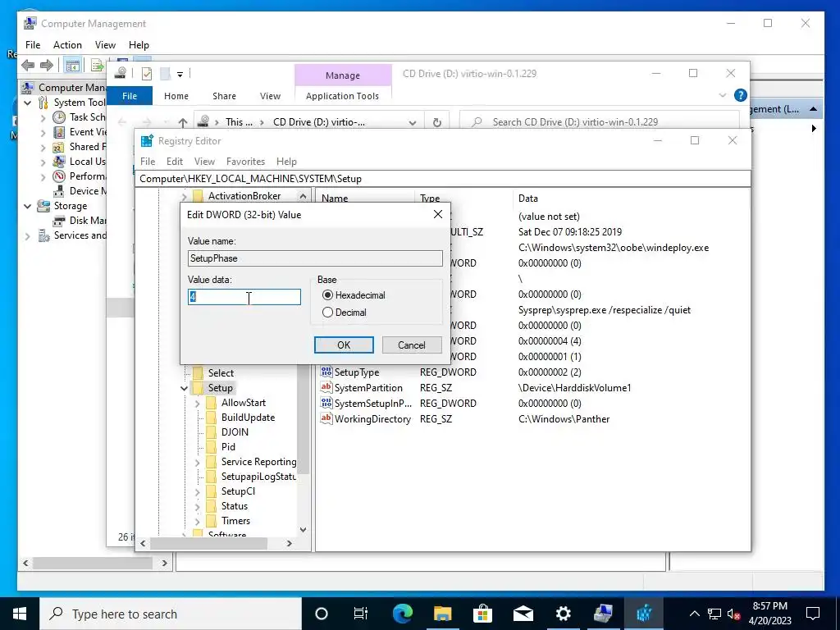
Task: Expand the SetupCI registry key
Action: click(198, 491)
